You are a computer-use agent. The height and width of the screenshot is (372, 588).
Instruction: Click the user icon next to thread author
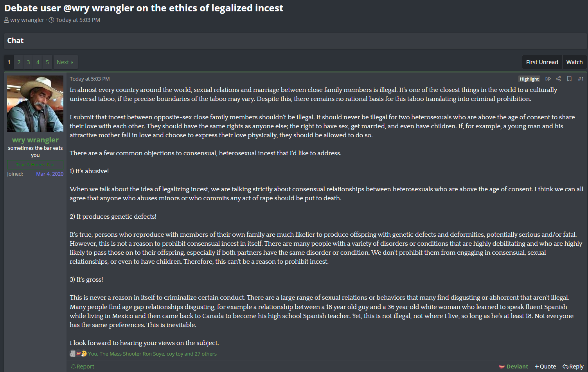click(7, 20)
